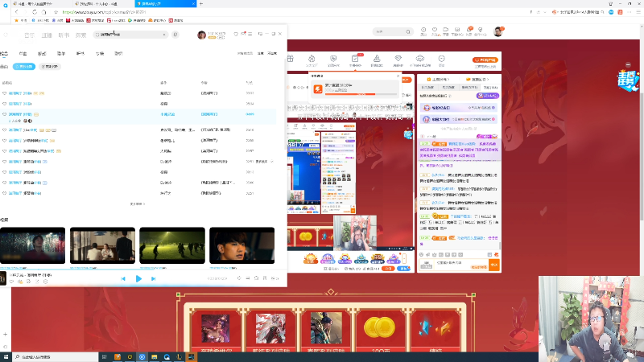Viewport: 644px width, 362px height.
Task: Open Task View on the taskbar
Action: click(105, 357)
